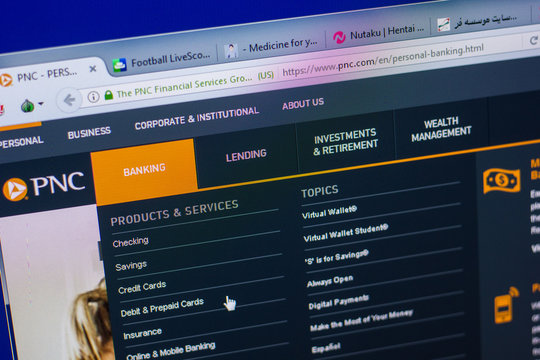The width and height of the screenshot is (540, 360).
Task: Click the reload icon in the address bar
Action: [534, 40]
